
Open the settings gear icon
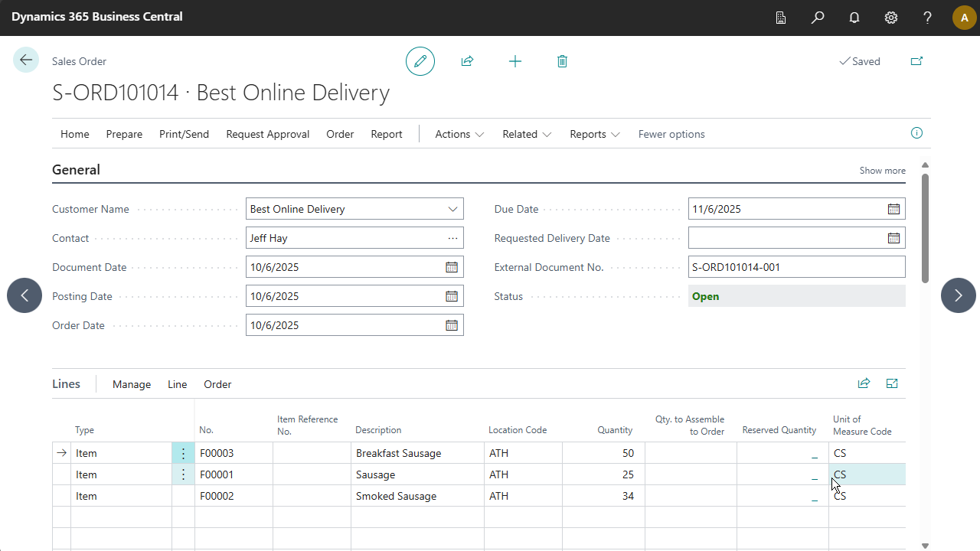tap(891, 18)
